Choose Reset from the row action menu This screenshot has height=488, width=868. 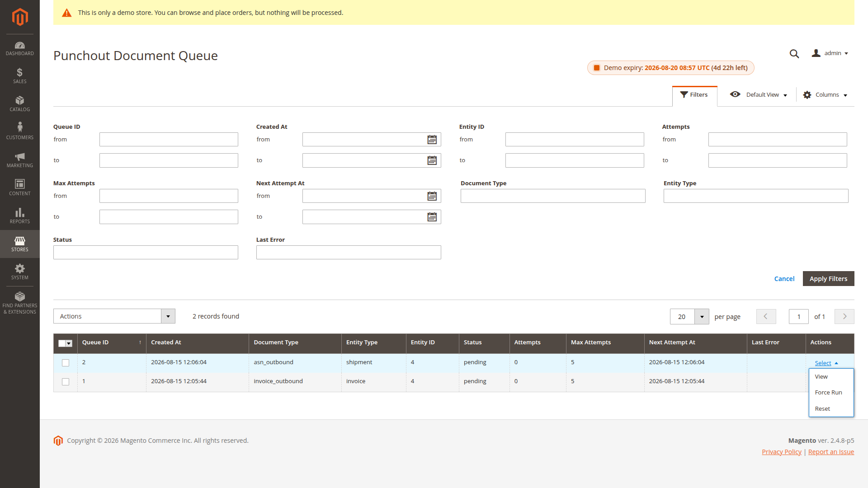coord(831,409)
